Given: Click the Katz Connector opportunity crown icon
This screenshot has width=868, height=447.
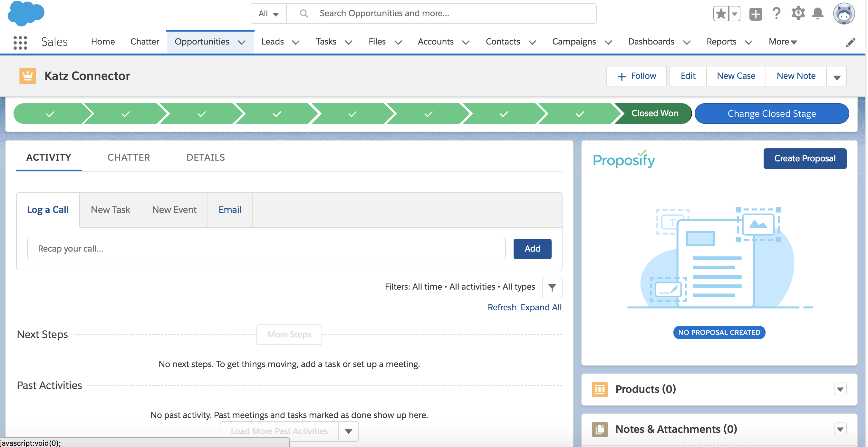Looking at the screenshot, I should click(x=28, y=76).
